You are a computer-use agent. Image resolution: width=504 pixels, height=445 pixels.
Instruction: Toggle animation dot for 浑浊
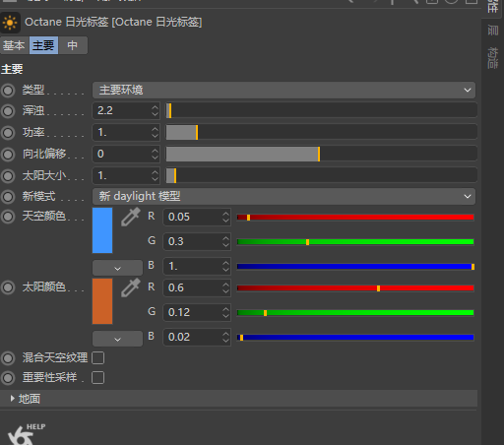(x=8, y=111)
